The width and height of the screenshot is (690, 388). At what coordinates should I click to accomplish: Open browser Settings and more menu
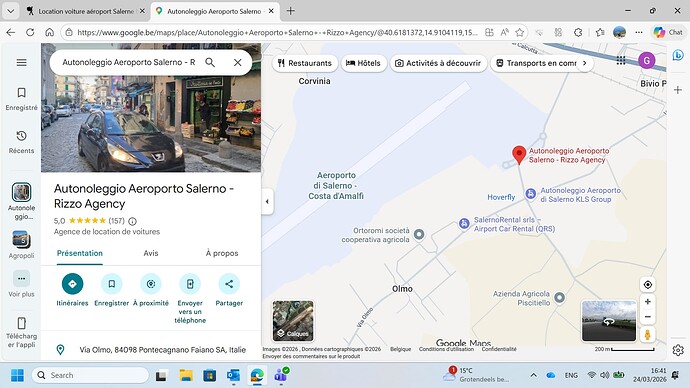(x=639, y=32)
